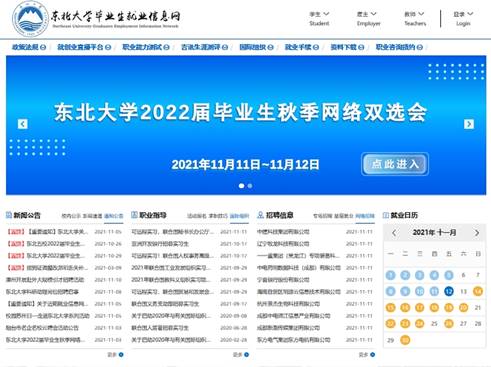Viewport: 491px width, 367px height.
Task: Select the first carousel indicator dot
Action: [x=242, y=186]
